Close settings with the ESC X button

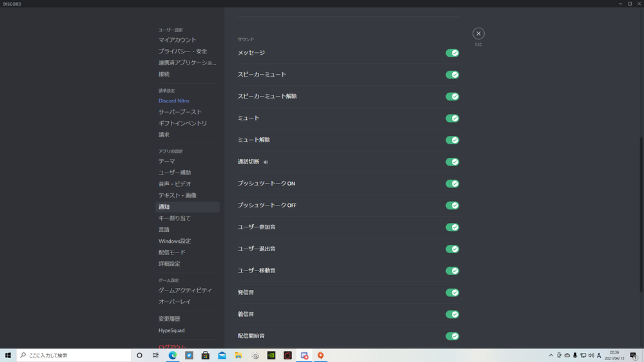pos(478,33)
